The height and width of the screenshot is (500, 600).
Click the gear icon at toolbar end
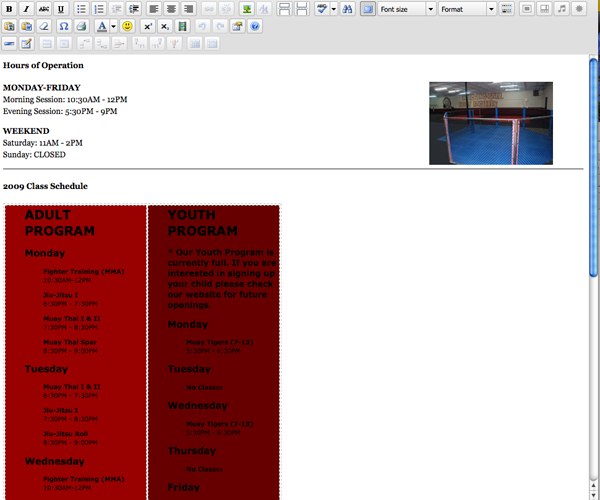pos(579,9)
